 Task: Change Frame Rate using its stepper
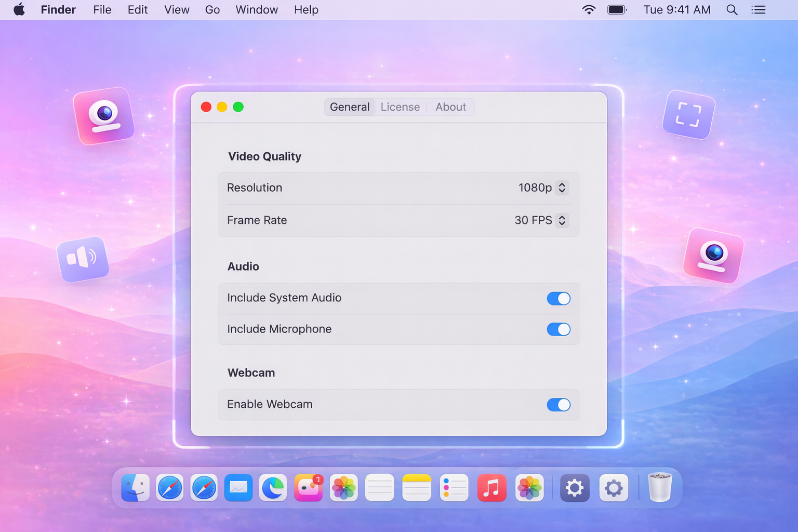tap(562, 220)
